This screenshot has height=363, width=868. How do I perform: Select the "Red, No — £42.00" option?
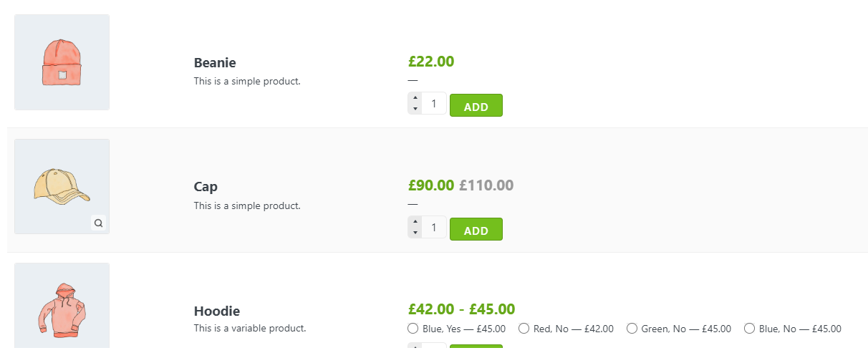(524, 329)
